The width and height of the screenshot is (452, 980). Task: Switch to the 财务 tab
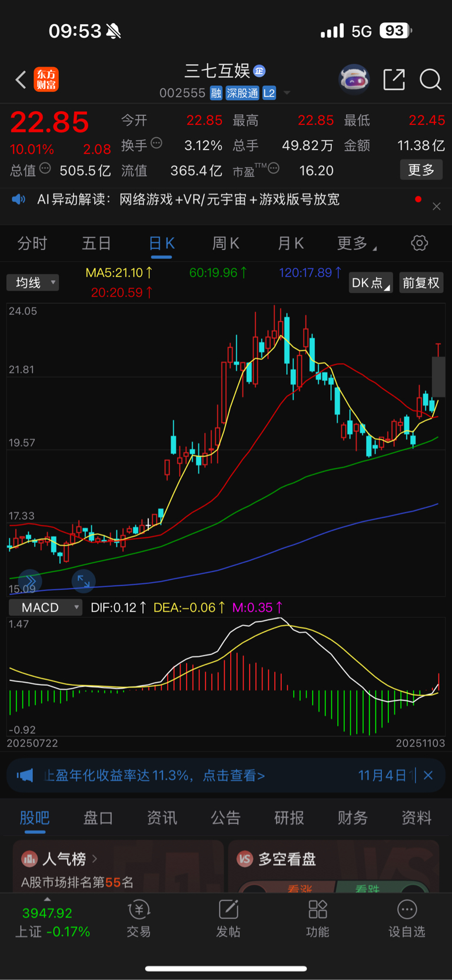(353, 818)
